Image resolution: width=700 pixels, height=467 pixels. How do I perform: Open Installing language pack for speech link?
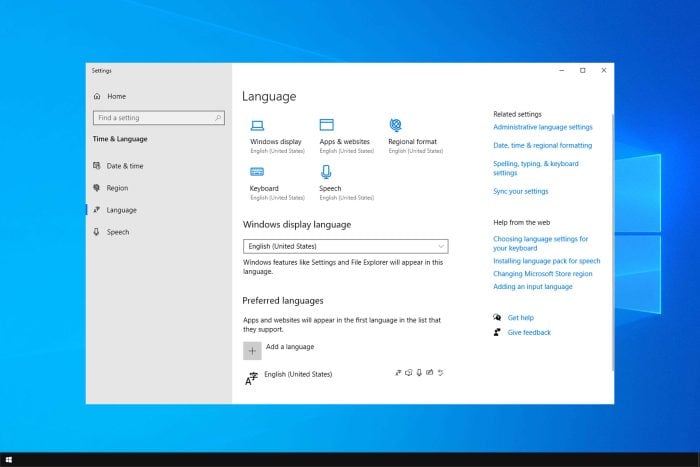tap(546, 261)
